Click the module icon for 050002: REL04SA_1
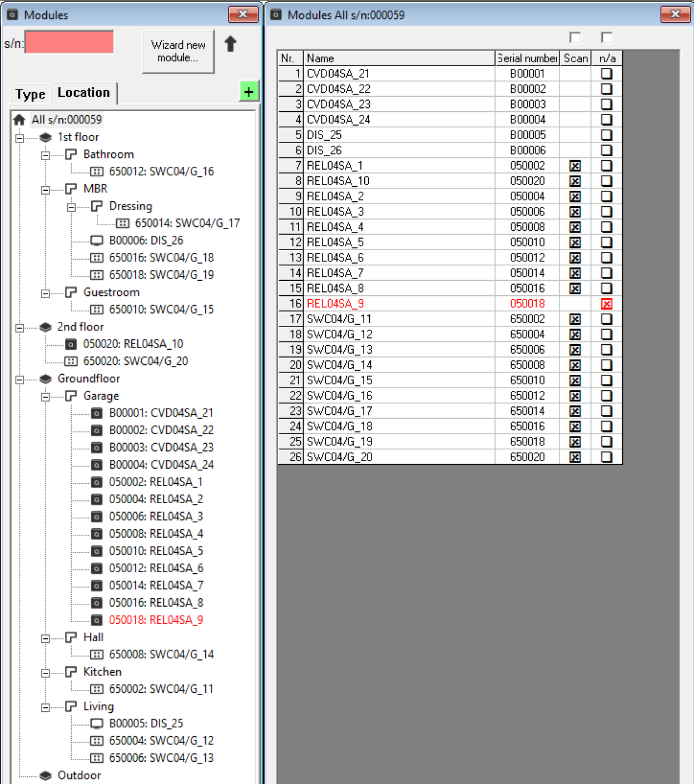This screenshot has height=784, width=694. coord(97,482)
